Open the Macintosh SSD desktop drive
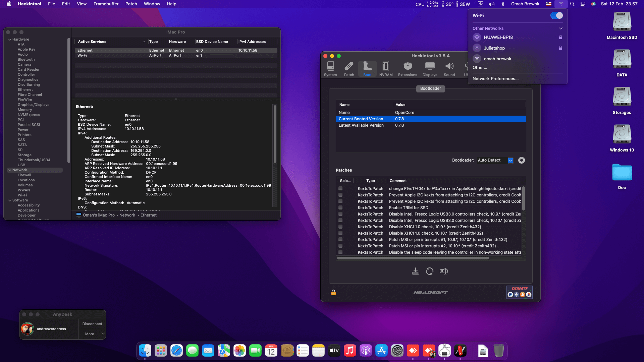This screenshot has height=362, width=644. point(622,26)
